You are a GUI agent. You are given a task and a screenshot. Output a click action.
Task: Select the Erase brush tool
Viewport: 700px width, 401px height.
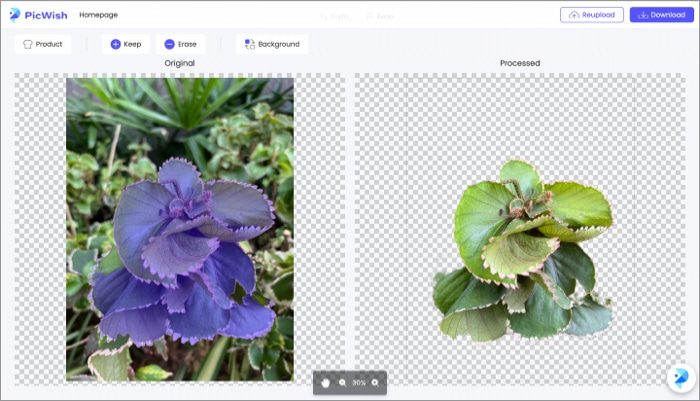180,44
